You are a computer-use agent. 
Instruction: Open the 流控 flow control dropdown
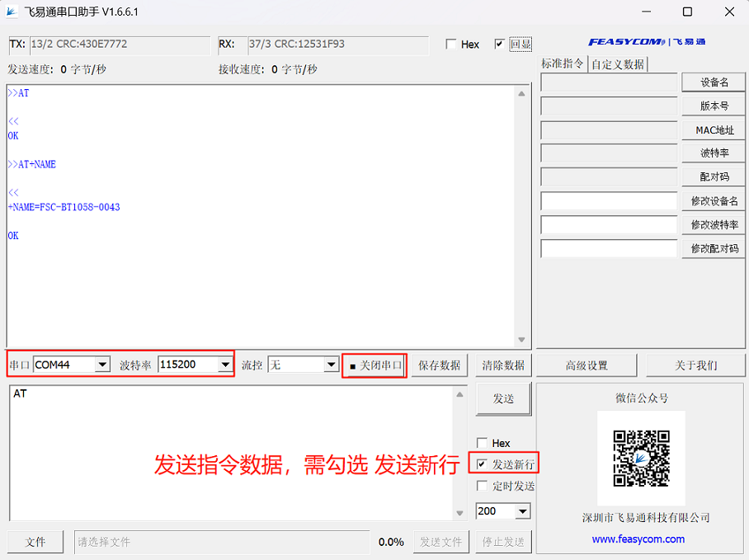(x=331, y=365)
